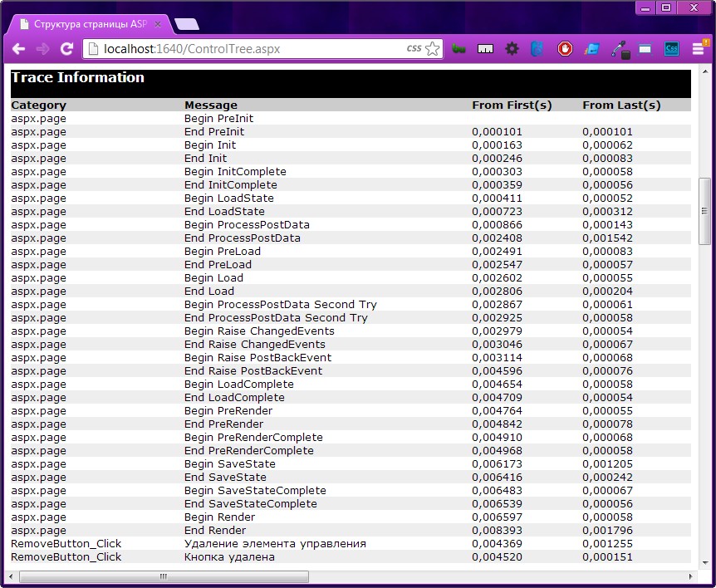Activate the eyedropper color picker extension

(620, 49)
